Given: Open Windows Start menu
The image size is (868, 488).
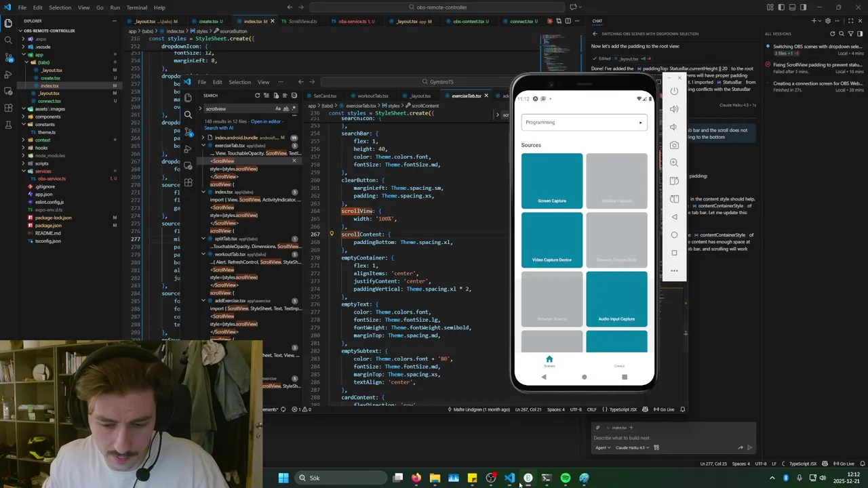Looking at the screenshot, I should 283,478.
